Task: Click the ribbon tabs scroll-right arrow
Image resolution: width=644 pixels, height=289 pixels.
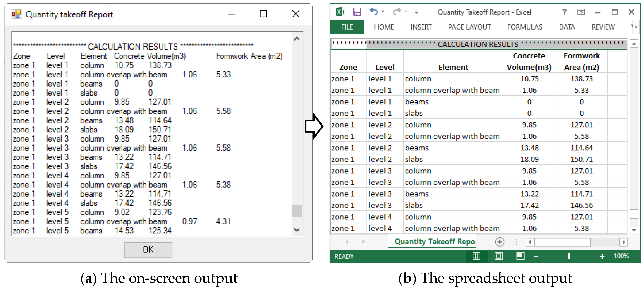Action: (x=636, y=27)
